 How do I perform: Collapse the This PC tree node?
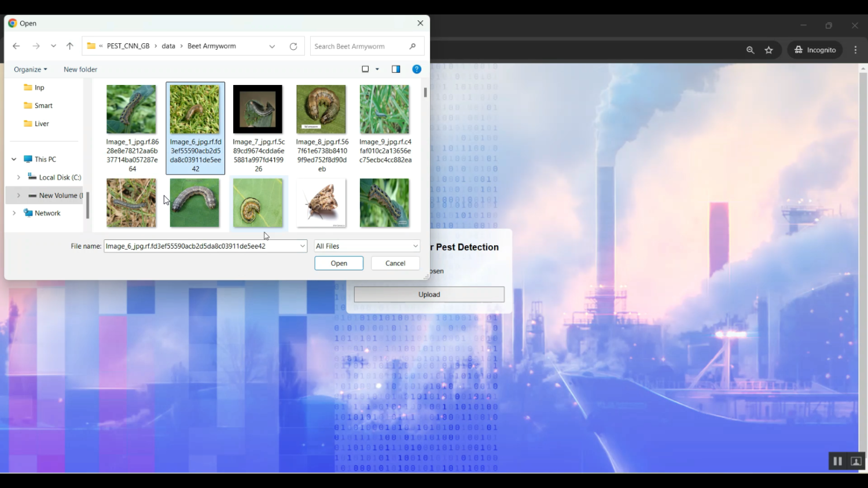[x=14, y=160]
